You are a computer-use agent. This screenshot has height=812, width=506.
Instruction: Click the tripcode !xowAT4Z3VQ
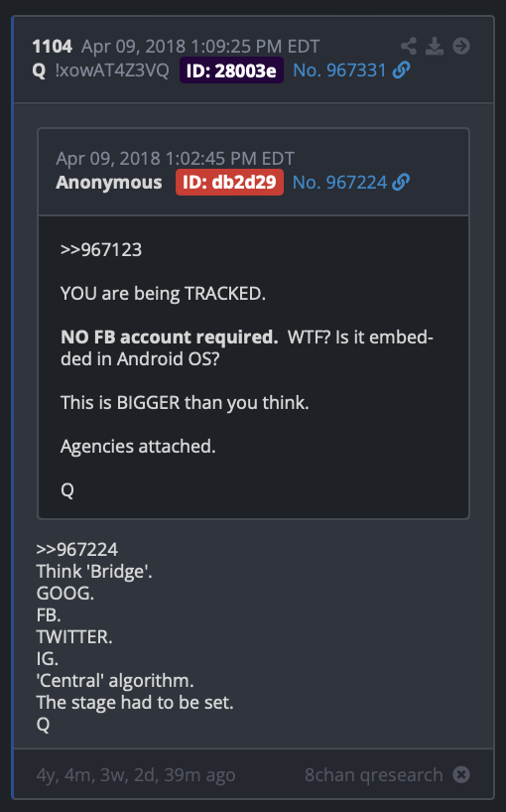(x=112, y=70)
